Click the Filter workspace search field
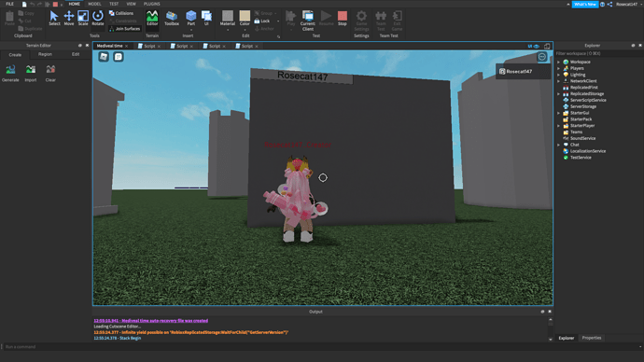644x362 pixels. click(598, 53)
